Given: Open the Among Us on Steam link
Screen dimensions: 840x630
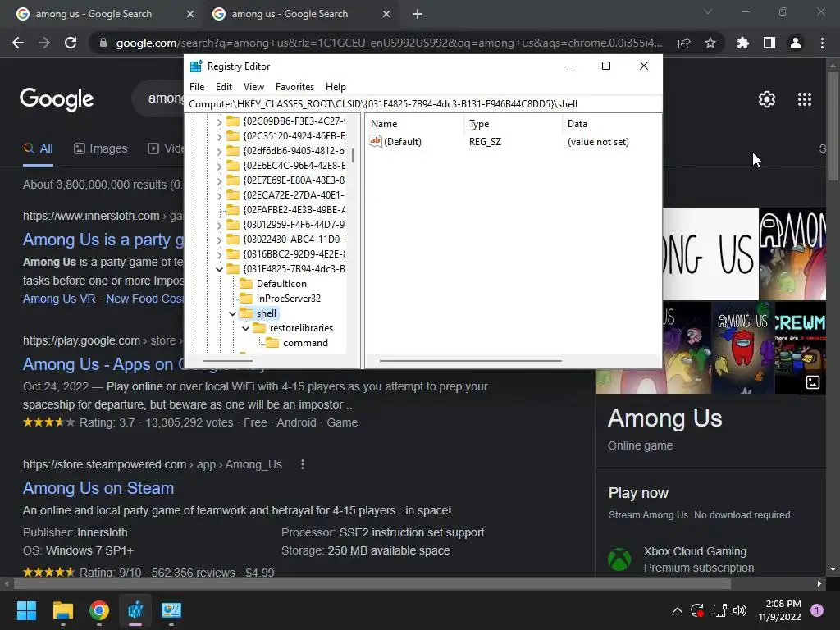Looking at the screenshot, I should click(98, 488).
